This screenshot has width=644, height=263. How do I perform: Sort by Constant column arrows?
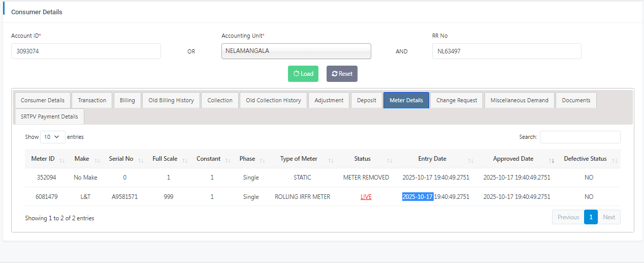point(228,160)
